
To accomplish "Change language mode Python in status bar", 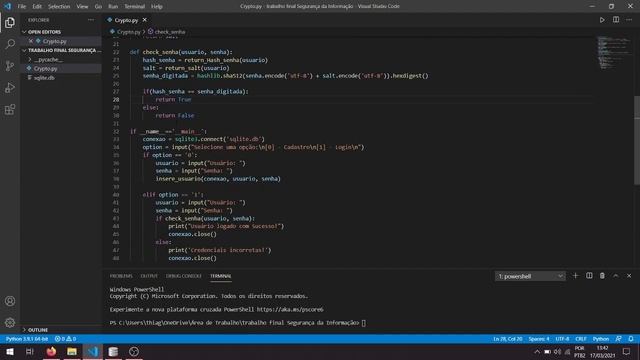I will (600, 339).
